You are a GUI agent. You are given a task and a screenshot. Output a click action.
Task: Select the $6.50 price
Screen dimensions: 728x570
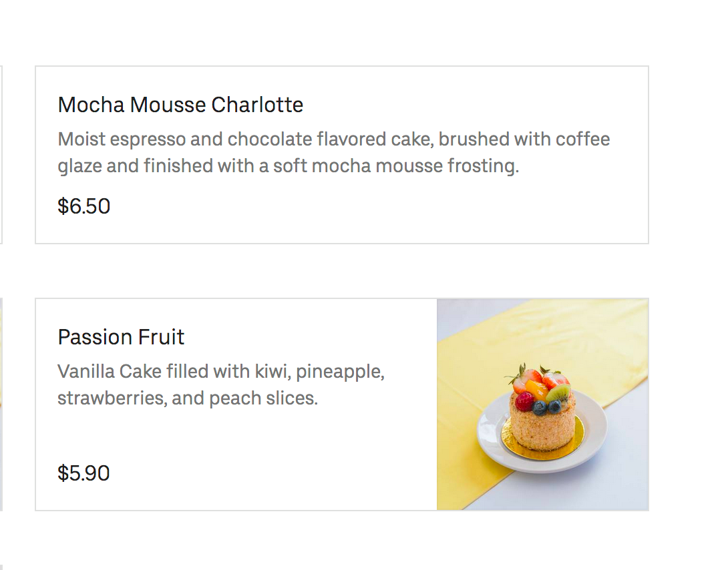pyautogui.click(x=84, y=206)
